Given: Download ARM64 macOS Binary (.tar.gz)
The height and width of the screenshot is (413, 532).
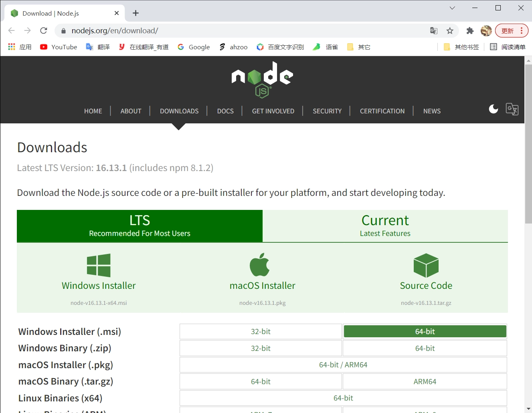Looking at the screenshot, I should [425, 382].
